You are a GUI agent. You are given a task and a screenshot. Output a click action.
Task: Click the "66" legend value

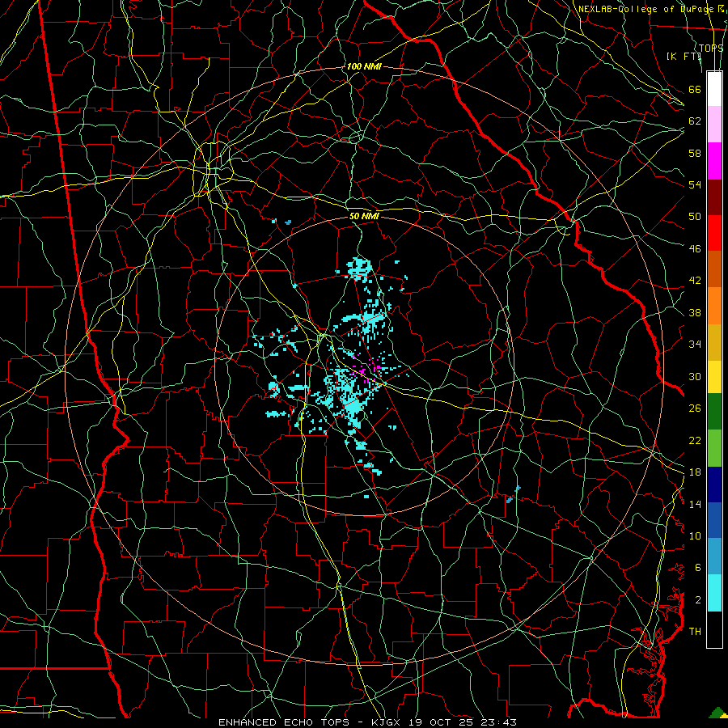(x=695, y=89)
